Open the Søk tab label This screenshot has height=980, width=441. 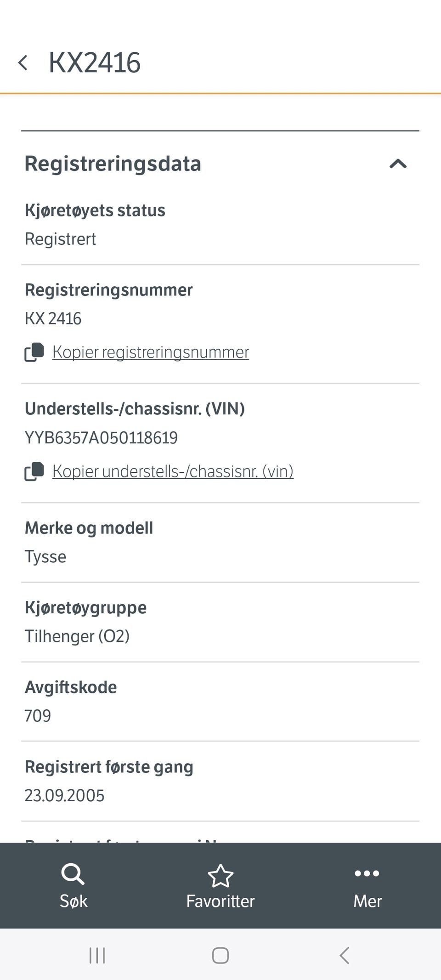pyautogui.click(x=73, y=901)
